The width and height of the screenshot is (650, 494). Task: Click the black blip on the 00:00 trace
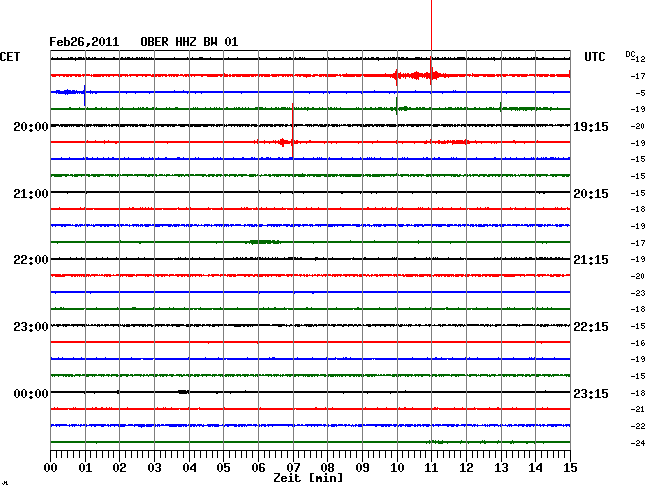coord(184,392)
